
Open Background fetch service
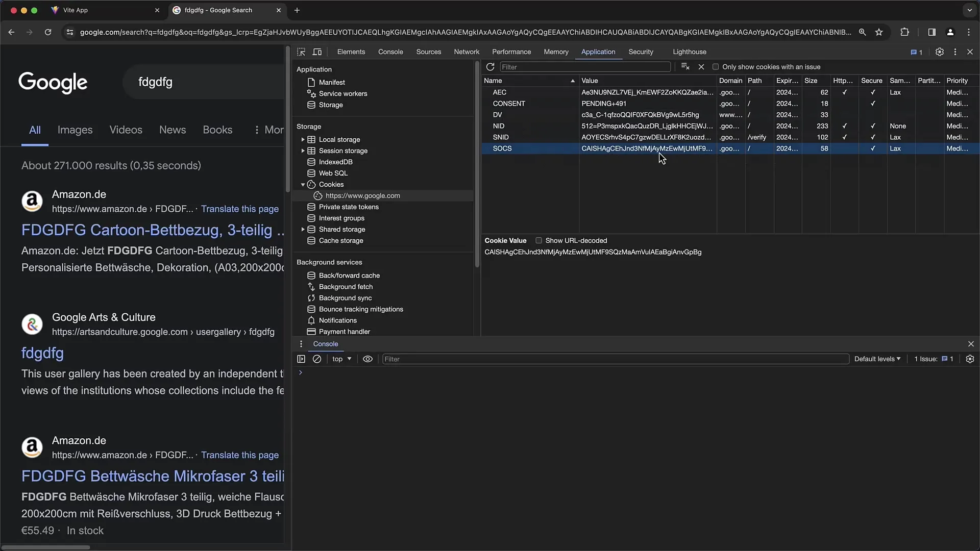346,287
